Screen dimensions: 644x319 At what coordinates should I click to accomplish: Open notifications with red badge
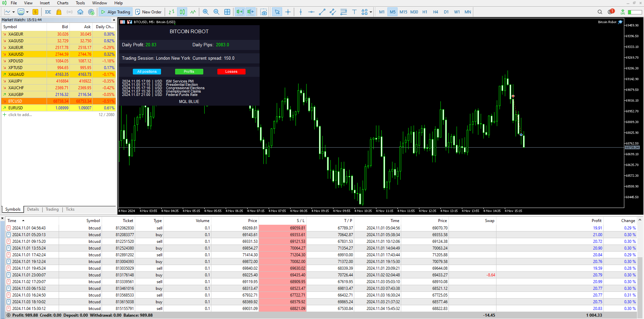pos(611,12)
